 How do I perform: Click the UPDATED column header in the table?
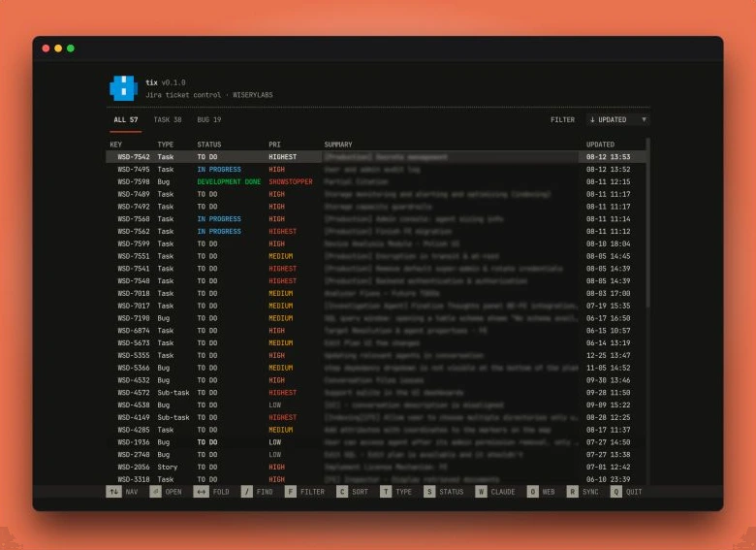600,145
